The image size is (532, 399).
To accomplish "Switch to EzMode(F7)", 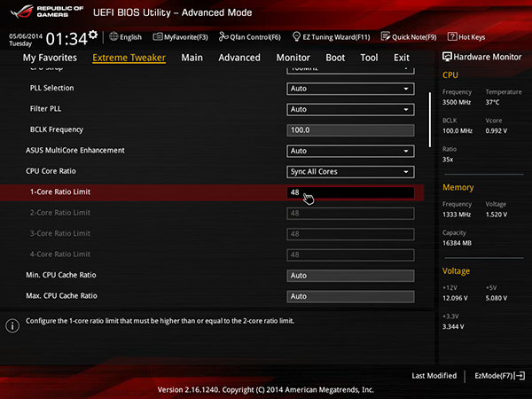I will 500,376.
